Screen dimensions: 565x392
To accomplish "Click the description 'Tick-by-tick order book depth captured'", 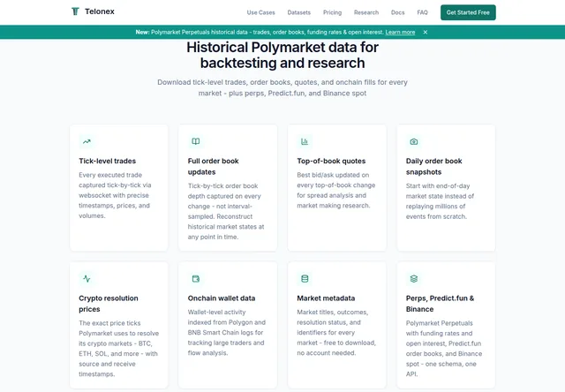I will coord(226,212).
